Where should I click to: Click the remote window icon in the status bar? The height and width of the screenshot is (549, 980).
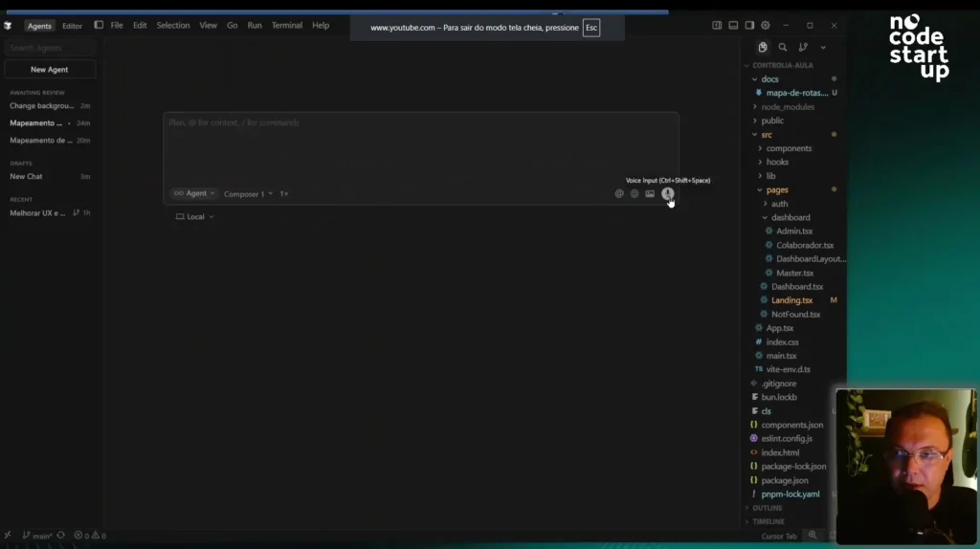(8, 536)
